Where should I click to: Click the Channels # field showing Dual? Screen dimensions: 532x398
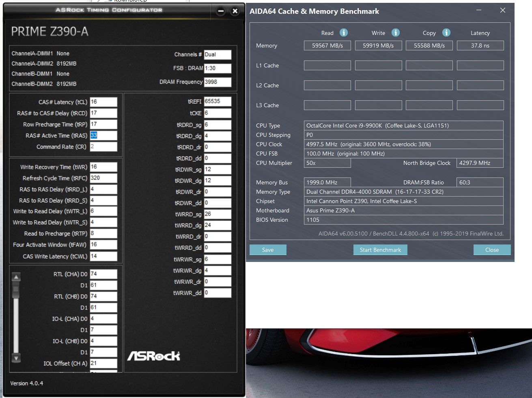tap(218, 54)
